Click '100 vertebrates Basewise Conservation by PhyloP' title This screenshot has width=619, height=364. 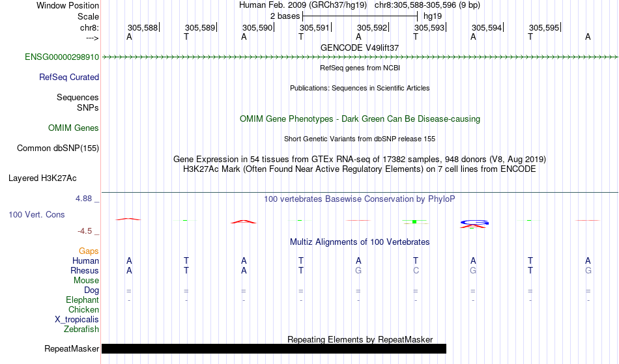tap(360, 199)
